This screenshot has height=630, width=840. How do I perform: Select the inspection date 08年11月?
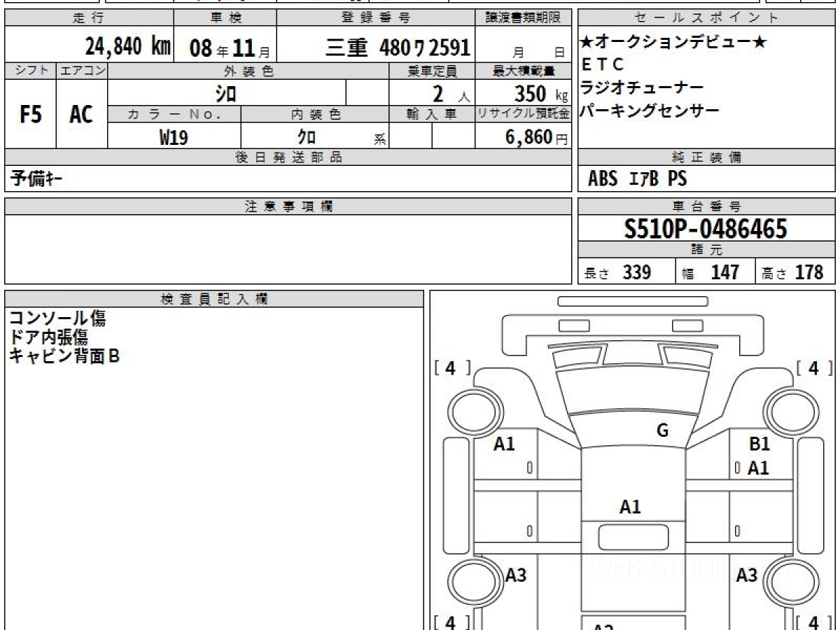230,48
